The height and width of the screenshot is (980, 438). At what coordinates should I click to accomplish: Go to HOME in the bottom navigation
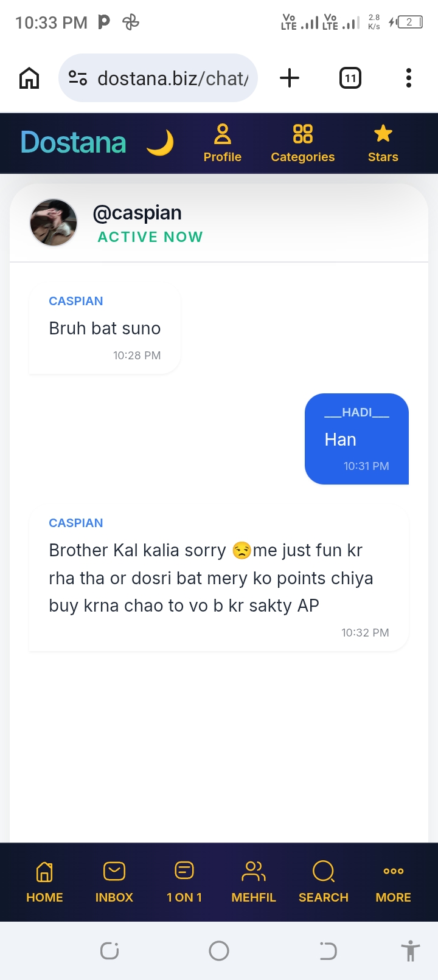[x=44, y=882]
